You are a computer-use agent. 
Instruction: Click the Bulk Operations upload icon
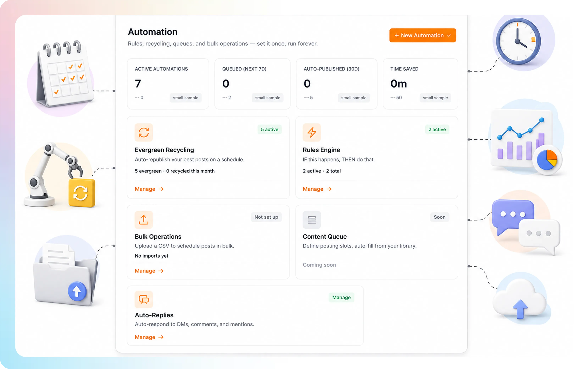[144, 220]
